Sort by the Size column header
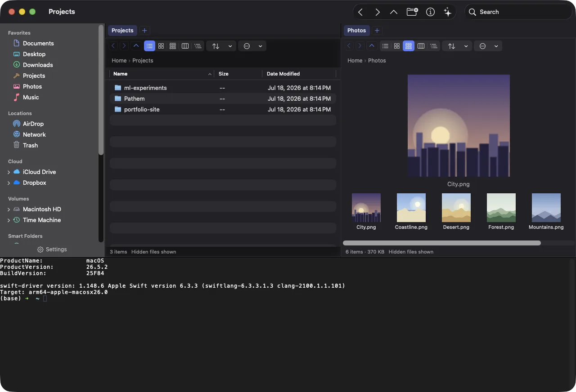576x392 pixels. 238,74
